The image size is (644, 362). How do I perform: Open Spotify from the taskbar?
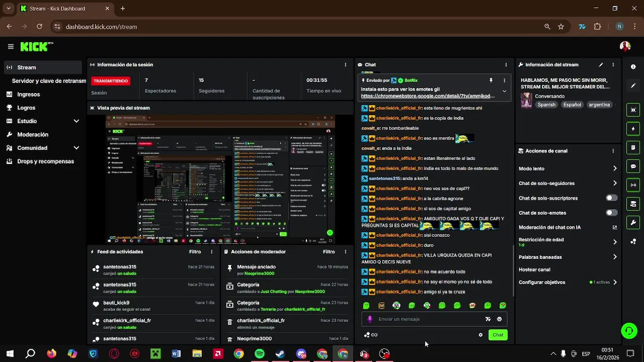click(260, 354)
